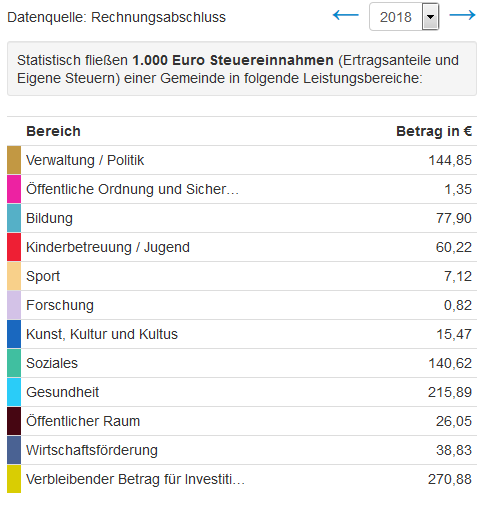Click the dark Öffentlicher Raum color swatch
This screenshot has width=480, height=525.
click(x=14, y=421)
